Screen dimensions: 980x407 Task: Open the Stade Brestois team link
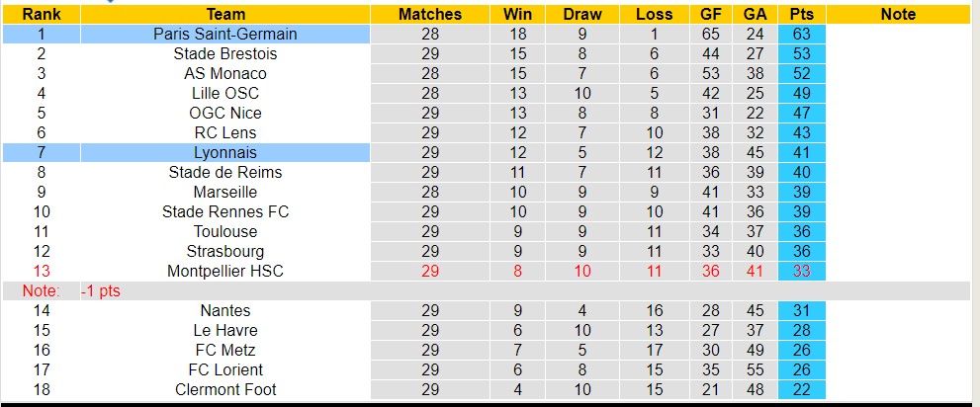coord(225,53)
